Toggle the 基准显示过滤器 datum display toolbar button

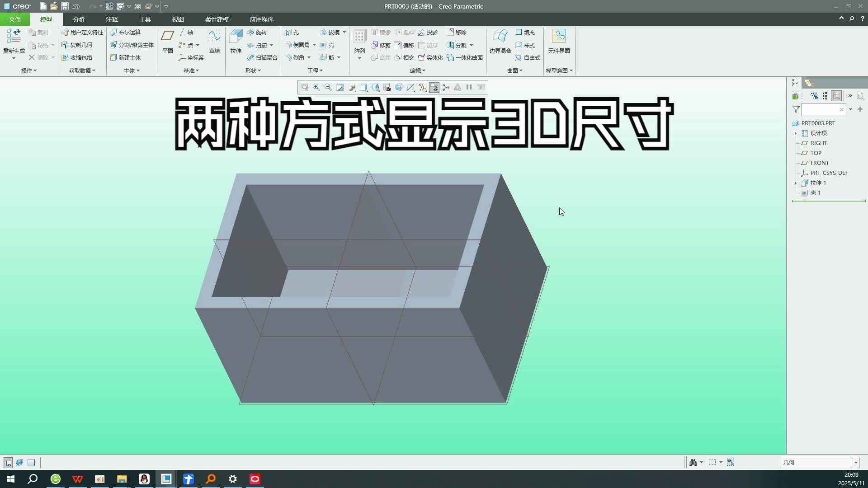(422, 87)
